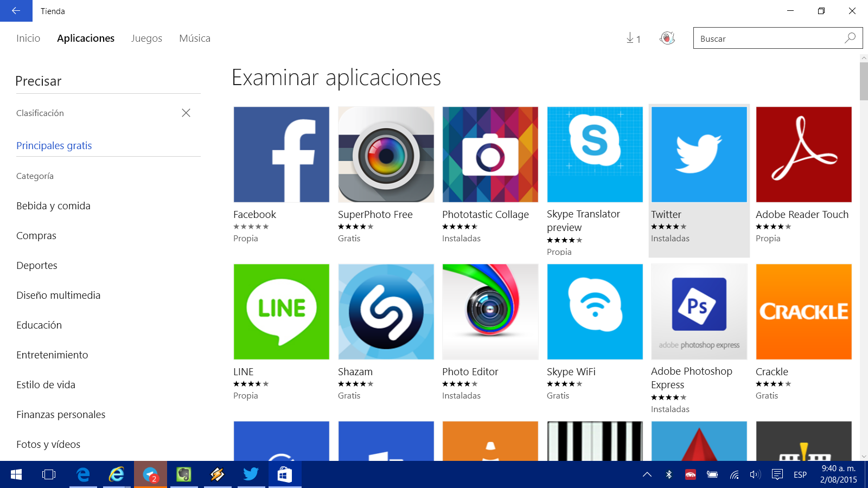Screen dimensions: 868x488
Task: Open the Twitter taskbar icon
Action: (251, 474)
